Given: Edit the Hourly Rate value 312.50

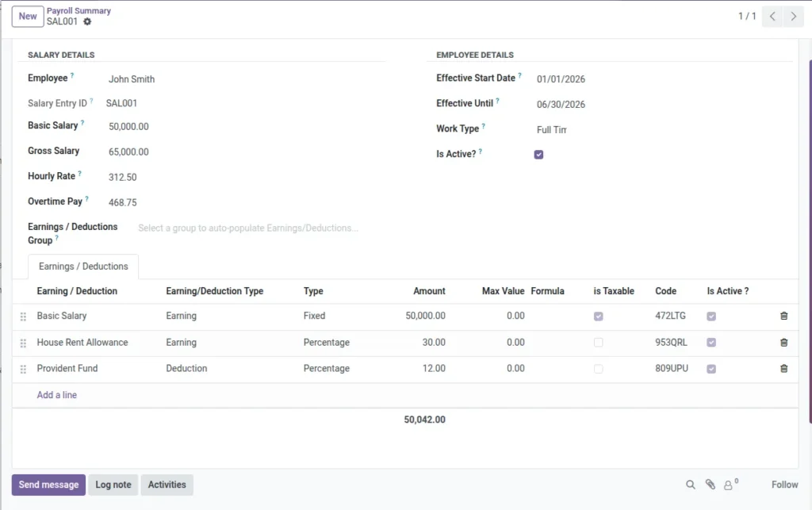Looking at the screenshot, I should [123, 178].
